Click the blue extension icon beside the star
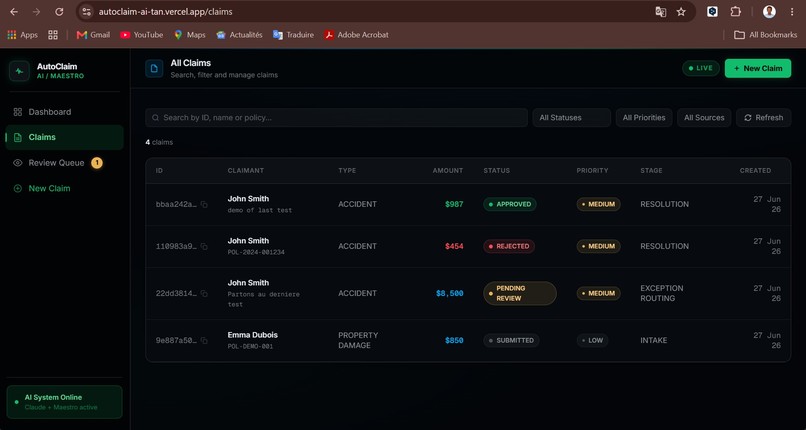Screen dimensions: 806x430 [x=712, y=12]
